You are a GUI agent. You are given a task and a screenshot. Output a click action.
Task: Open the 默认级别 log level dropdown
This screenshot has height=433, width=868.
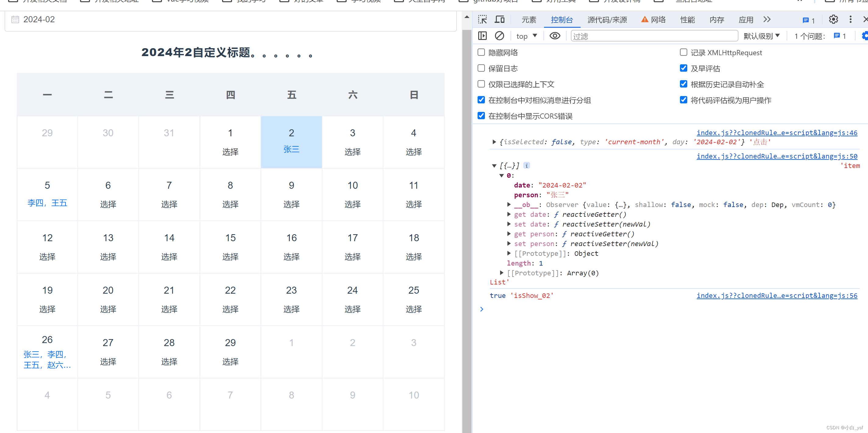(762, 36)
